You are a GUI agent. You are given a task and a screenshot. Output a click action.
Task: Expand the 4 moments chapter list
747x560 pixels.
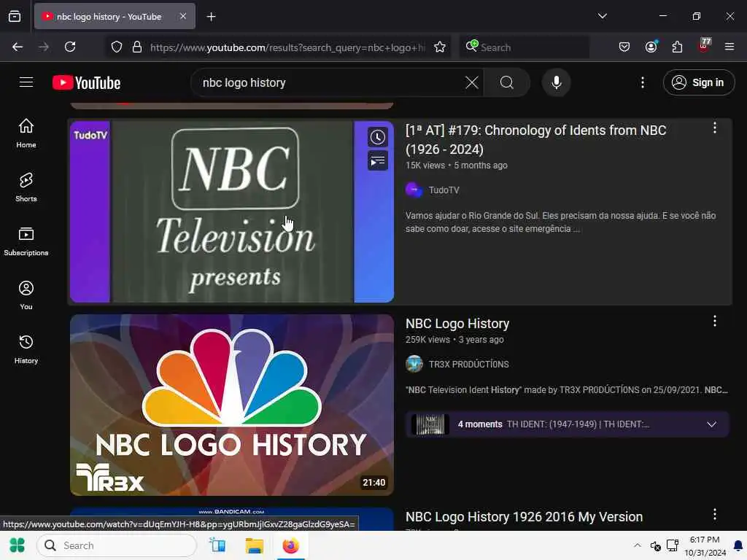point(712,424)
